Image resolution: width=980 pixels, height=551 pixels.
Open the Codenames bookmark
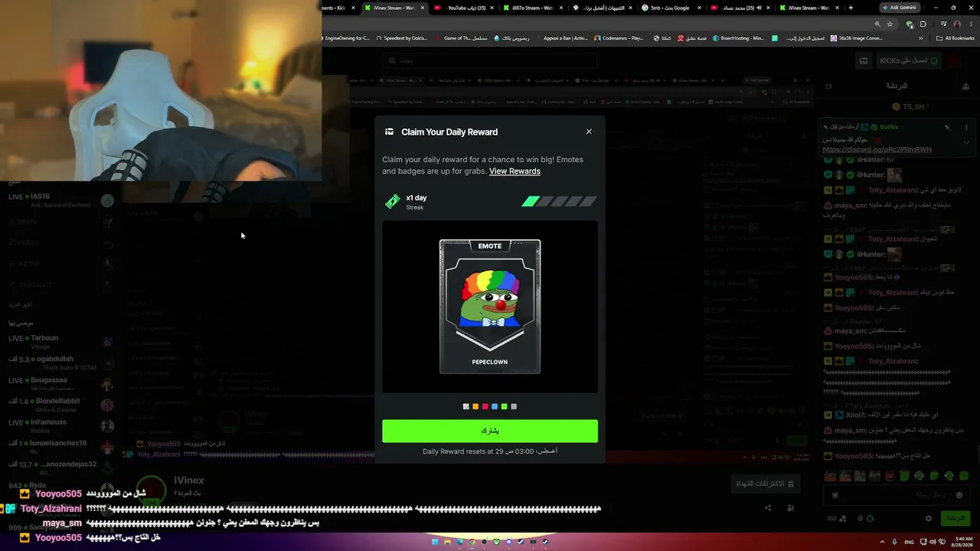coord(618,38)
